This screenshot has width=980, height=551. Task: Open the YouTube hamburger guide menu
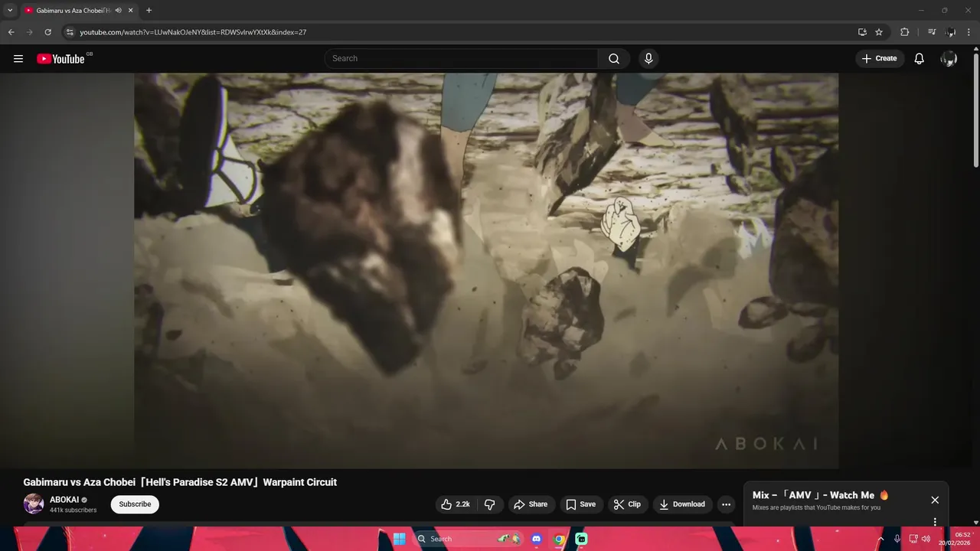[18, 59]
